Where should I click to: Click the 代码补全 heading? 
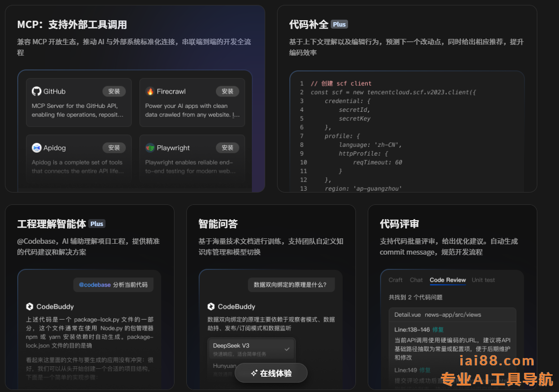point(309,25)
